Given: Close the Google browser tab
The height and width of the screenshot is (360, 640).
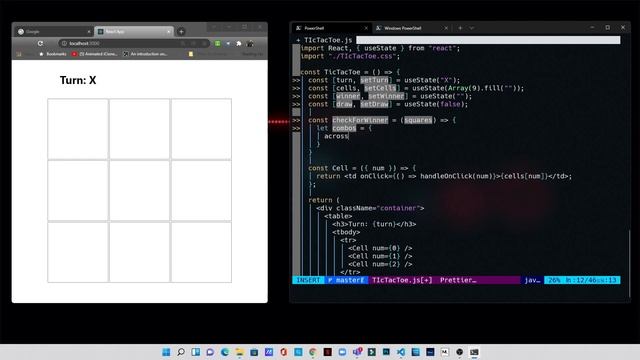Looking at the screenshot, I should (89, 31).
